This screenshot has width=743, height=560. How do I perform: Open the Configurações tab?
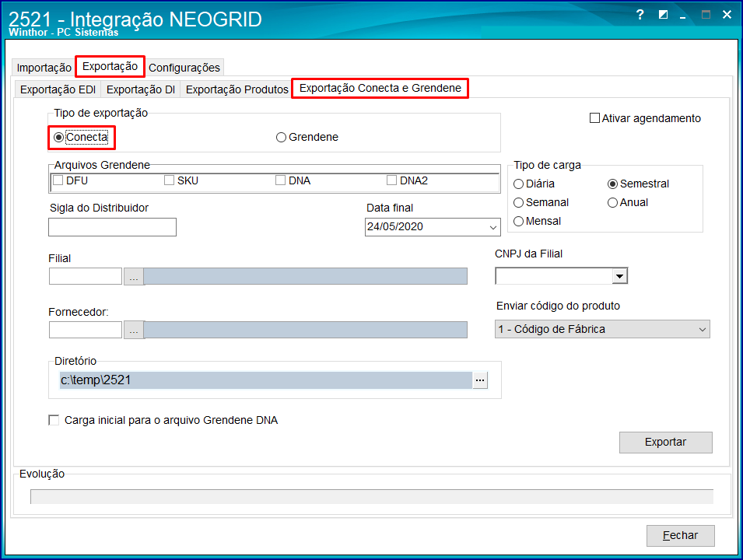point(184,68)
